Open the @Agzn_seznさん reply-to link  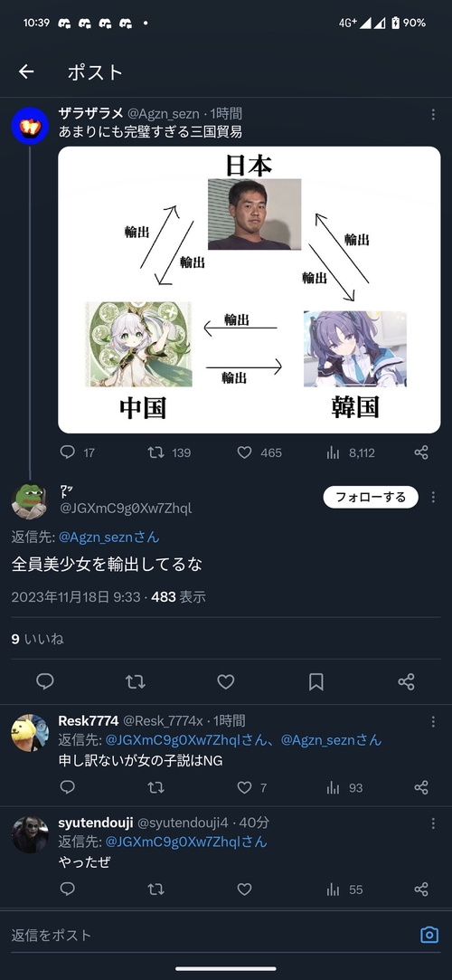tap(109, 537)
